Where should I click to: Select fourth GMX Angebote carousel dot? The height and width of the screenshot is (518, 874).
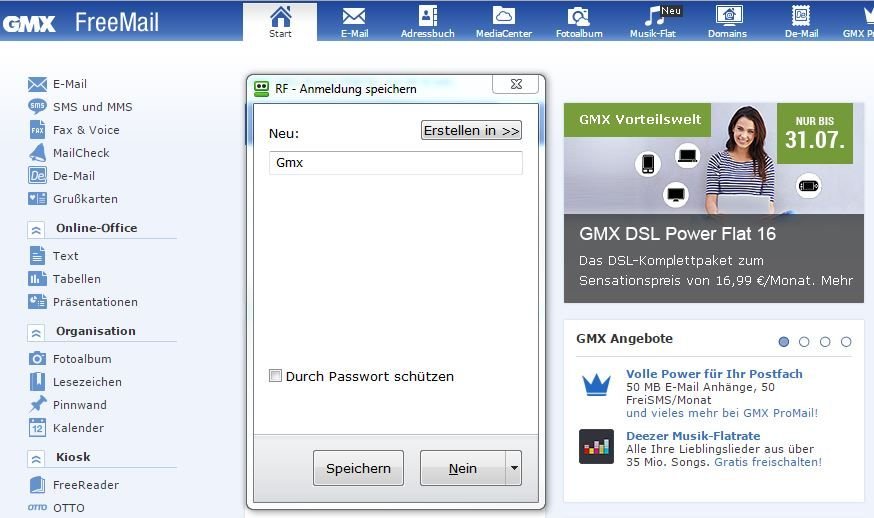coord(846,342)
